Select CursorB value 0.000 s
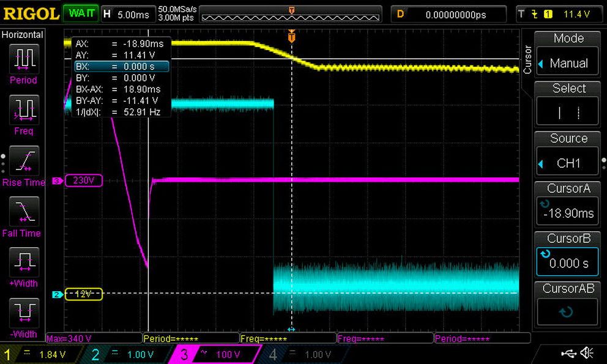The height and width of the screenshot is (364, 607). click(567, 262)
